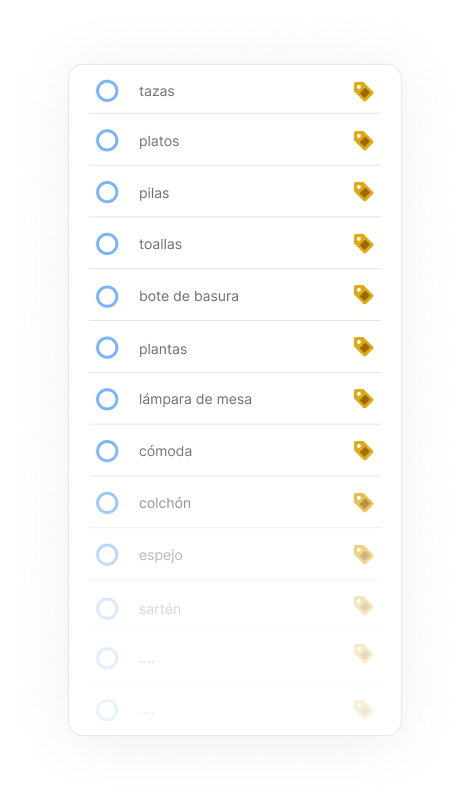Select the cómoda item text
This screenshot has height=808, width=470.
point(165,451)
